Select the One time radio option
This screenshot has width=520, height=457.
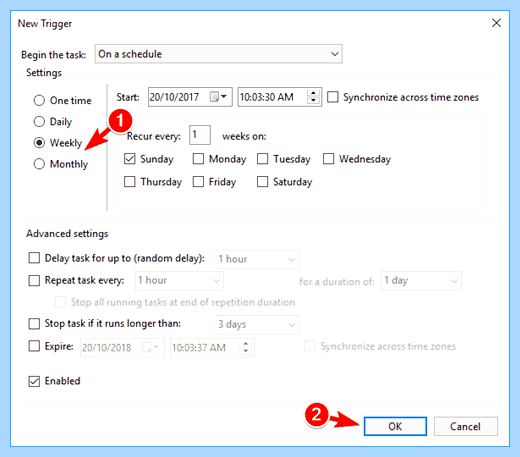pos(39,100)
